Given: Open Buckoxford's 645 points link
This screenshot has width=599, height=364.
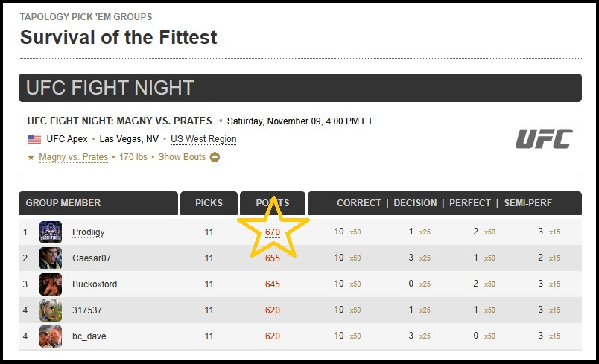Looking at the screenshot, I should [273, 284].
